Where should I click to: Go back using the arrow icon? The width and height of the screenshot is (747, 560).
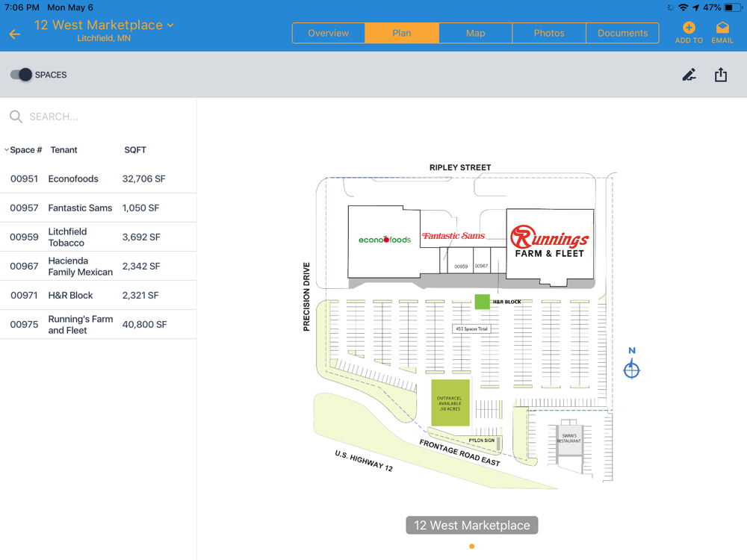(15, 34)
